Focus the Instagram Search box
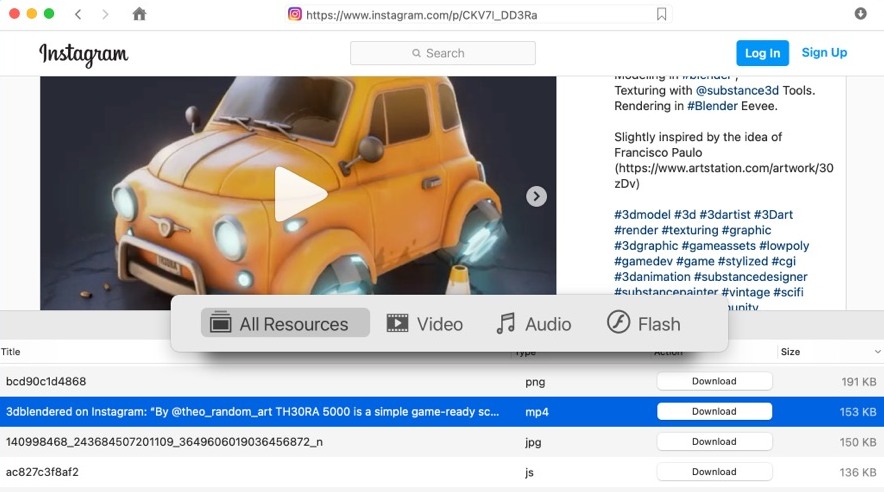This screenshot has width=884, height=492. [x=443, y=53]
